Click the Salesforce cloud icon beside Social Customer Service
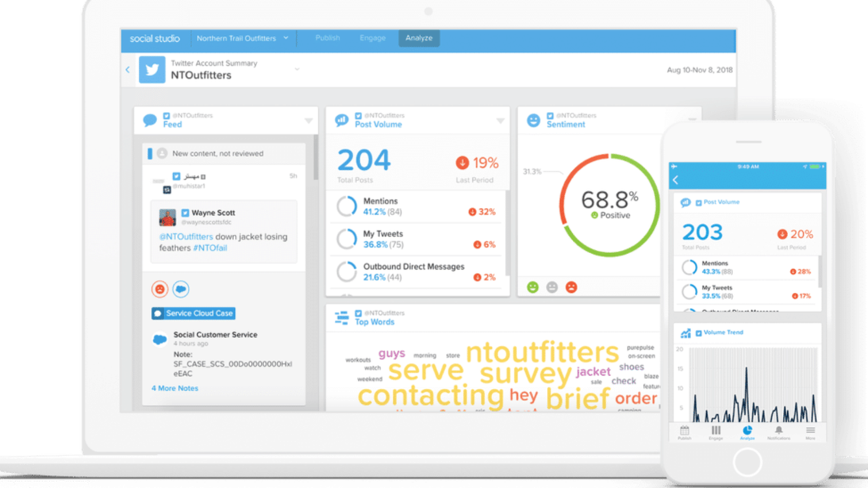Screen dimensions: 868x488 159,339
